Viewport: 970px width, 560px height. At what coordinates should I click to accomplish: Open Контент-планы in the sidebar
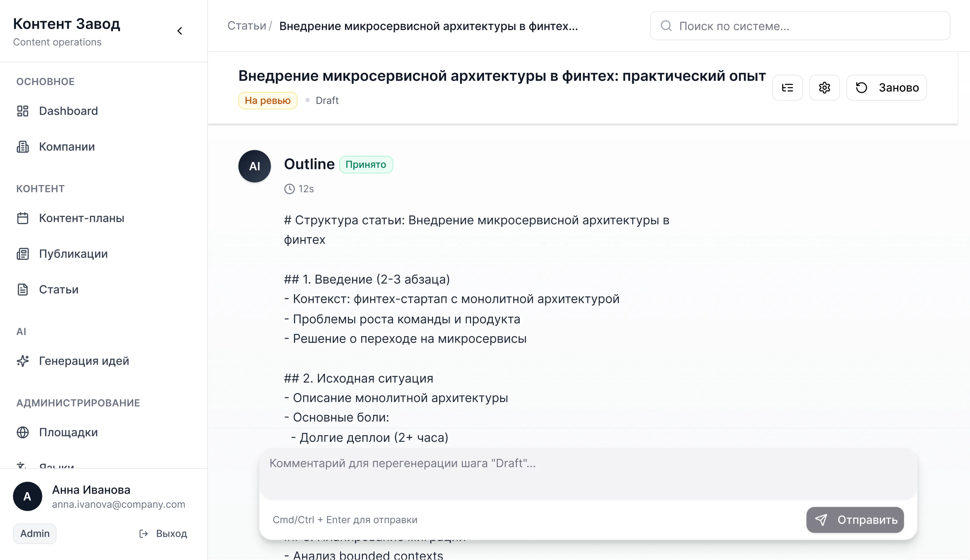point(81,218)
